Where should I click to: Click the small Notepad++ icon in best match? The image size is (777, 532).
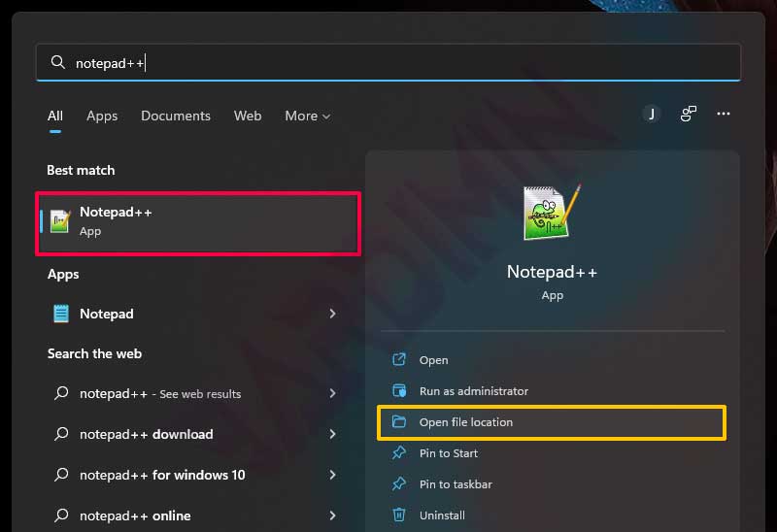(60, 221)
